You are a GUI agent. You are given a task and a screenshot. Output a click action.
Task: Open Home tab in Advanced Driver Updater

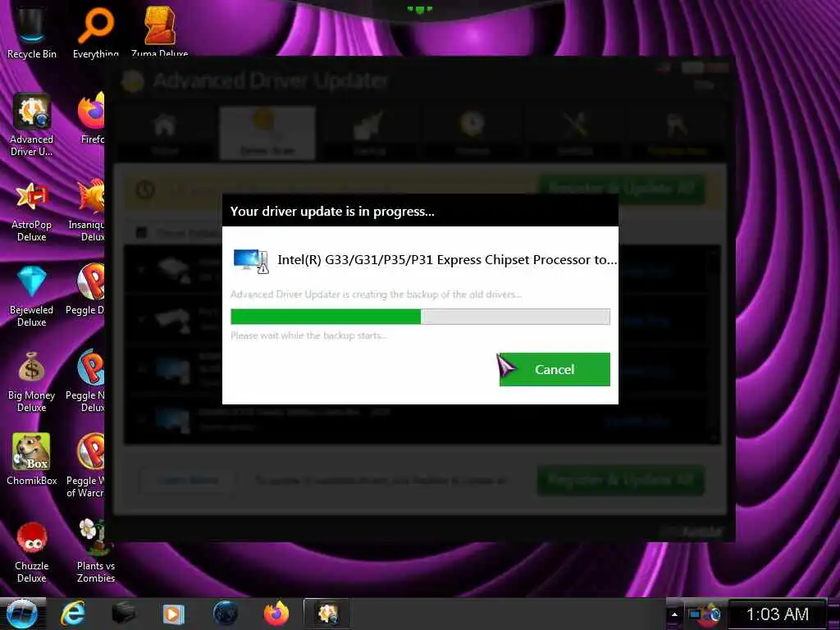[164, 134]
